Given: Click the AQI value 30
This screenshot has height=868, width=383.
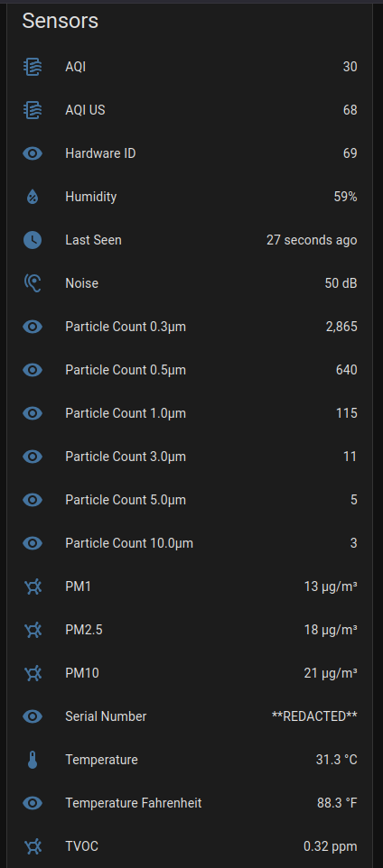Looking at the screenshot, I should click(350, 67).
